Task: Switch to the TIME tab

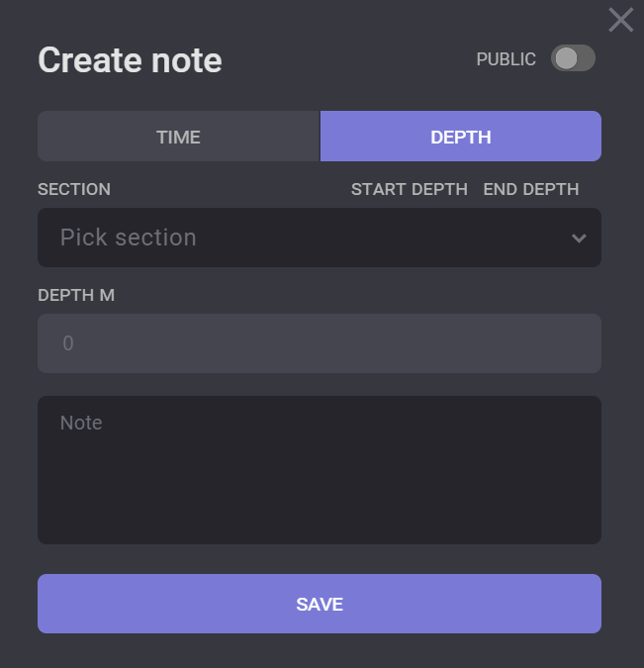Action: click(x=178, y=137)
